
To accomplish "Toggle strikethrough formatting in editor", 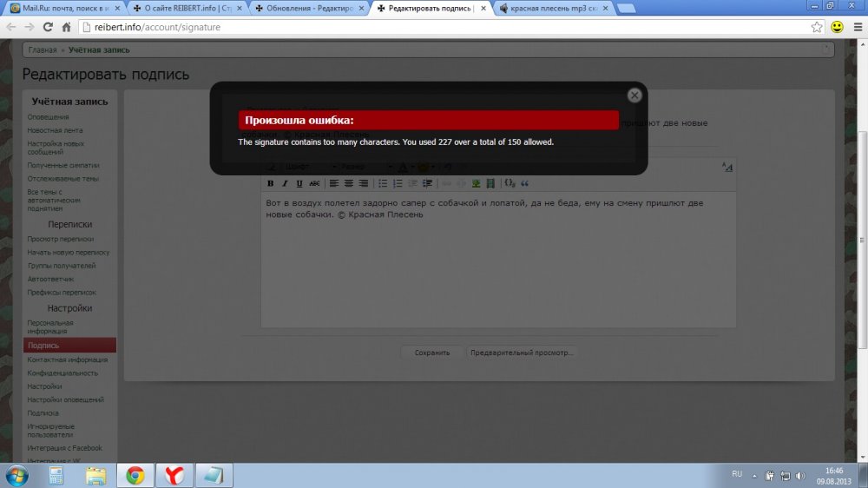I will click(x=314, y=183).
